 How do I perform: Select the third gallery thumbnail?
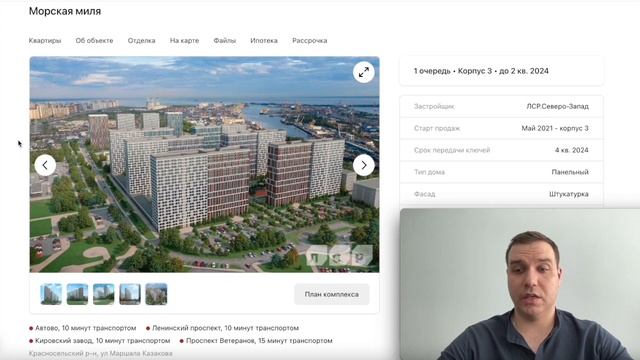[104, 294]
